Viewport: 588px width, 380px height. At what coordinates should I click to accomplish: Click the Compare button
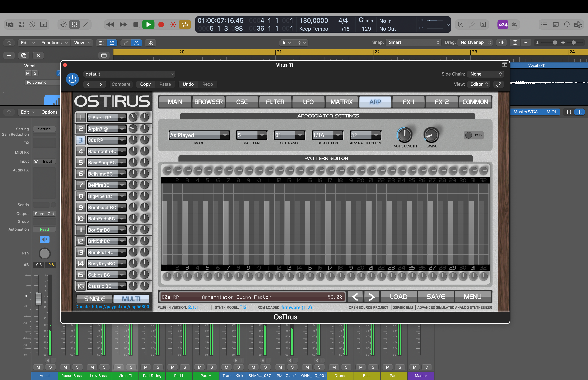coord(121,84)
